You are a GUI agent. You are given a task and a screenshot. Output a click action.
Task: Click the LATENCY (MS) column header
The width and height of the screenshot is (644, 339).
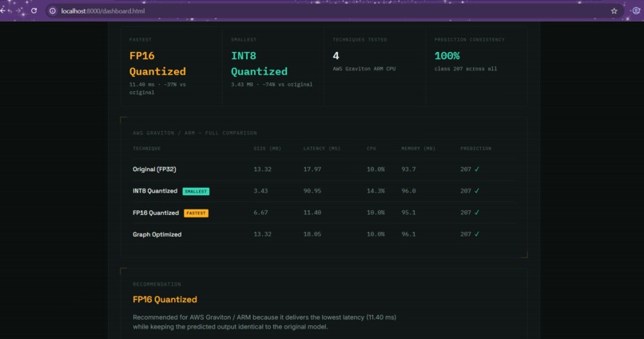tap(321, 149)
